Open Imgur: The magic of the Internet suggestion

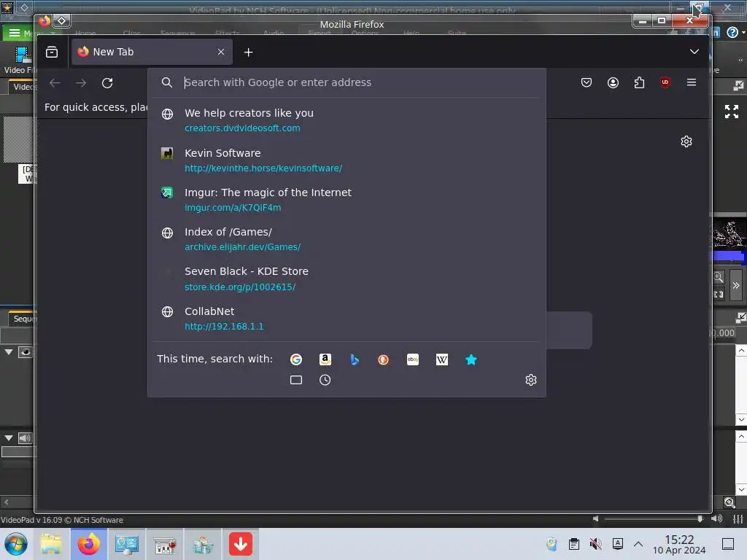(347, 200)
